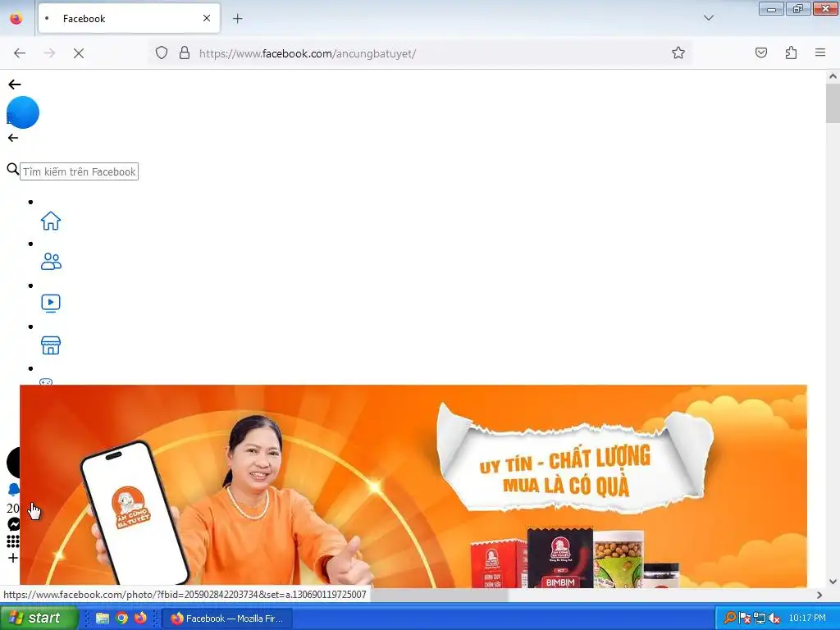
Task: Focus the 'Tìm kiếm trên Facebook' search box
Action: pyautogui.click(x=80, y=171)
